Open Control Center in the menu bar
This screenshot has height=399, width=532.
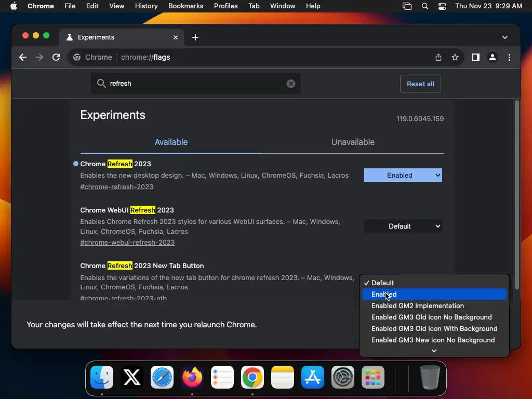coord(442,6)
